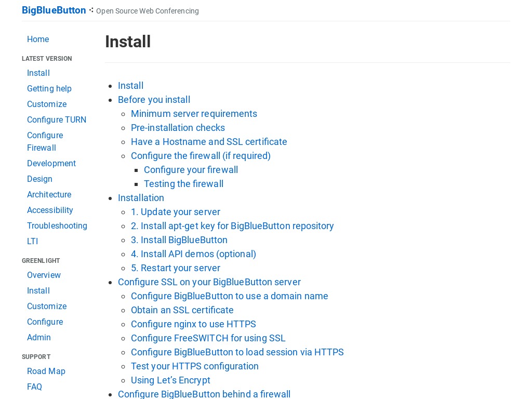
Task: Open Configure SSL on your BigBlueButton server
Action: click(x=209, y=282)
